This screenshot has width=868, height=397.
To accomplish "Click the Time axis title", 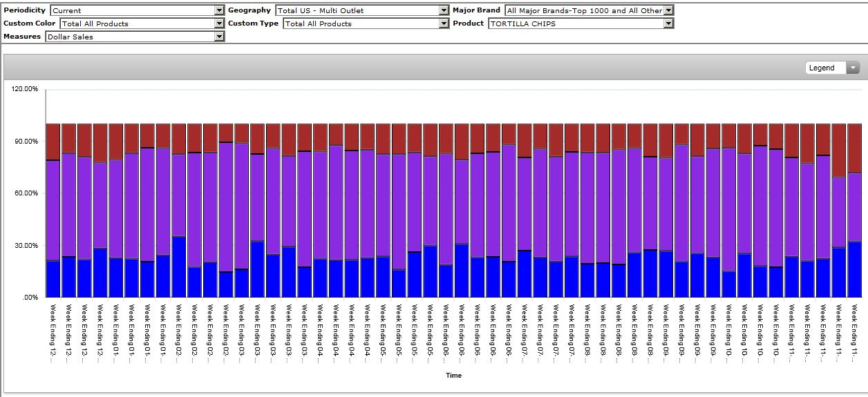I will point(453,376).
